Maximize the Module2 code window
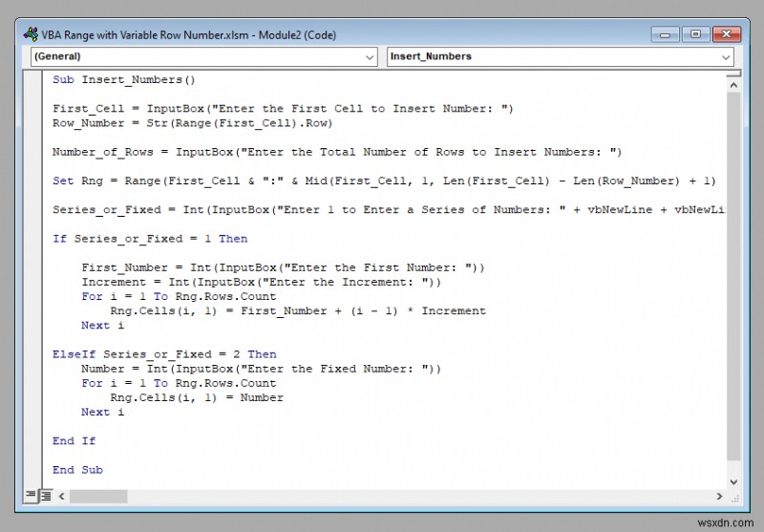 (x=696, y=34)
